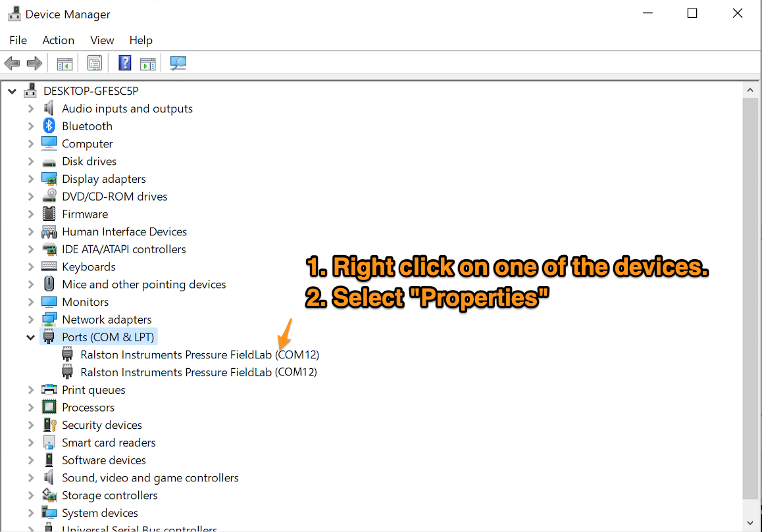Viewport: 762px width, 532px height.
Task: Click the Storage controllers icon
Action: point(49,495)
